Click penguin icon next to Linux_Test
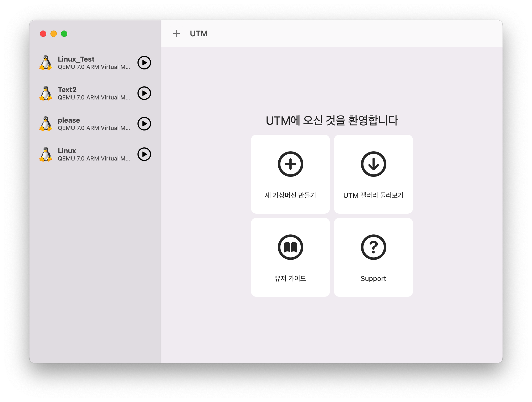 pos(46,63)
